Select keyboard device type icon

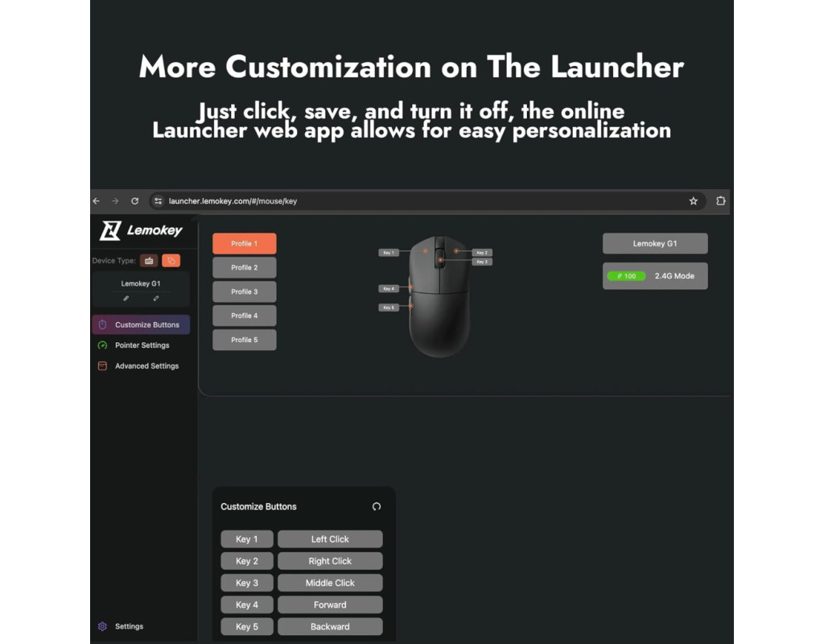tap(149, 260)
